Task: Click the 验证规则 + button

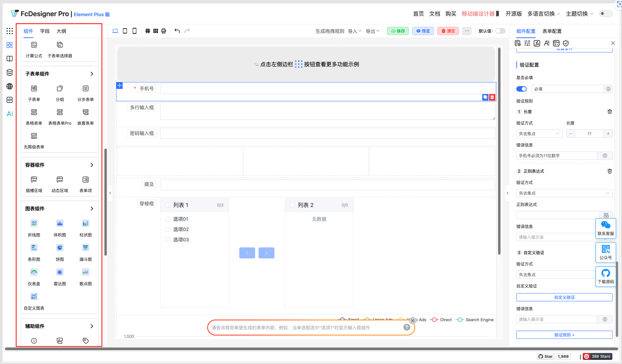Action: pyautogui.click(x=564, y=335)
